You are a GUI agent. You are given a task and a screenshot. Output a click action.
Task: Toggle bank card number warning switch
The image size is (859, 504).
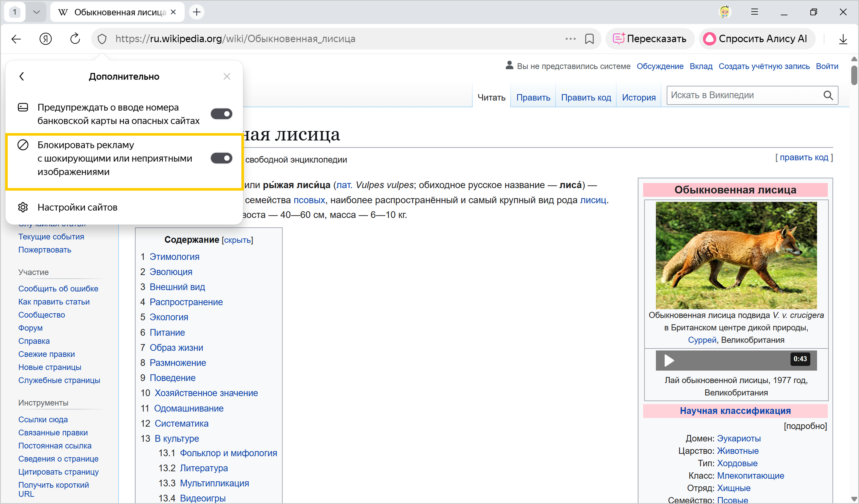[x=221, y=114]
